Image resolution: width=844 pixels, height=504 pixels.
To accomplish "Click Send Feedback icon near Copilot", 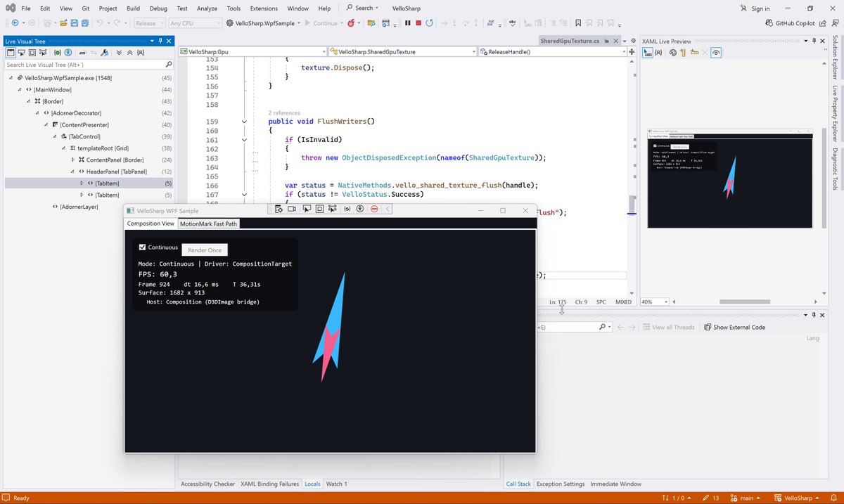I will coord(834,23).
